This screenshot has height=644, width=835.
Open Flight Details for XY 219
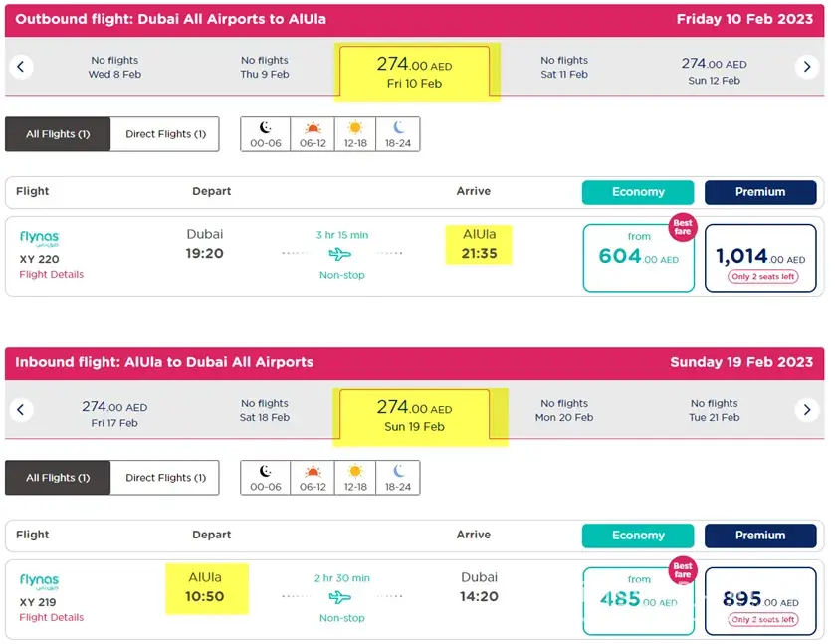[52, 617]
